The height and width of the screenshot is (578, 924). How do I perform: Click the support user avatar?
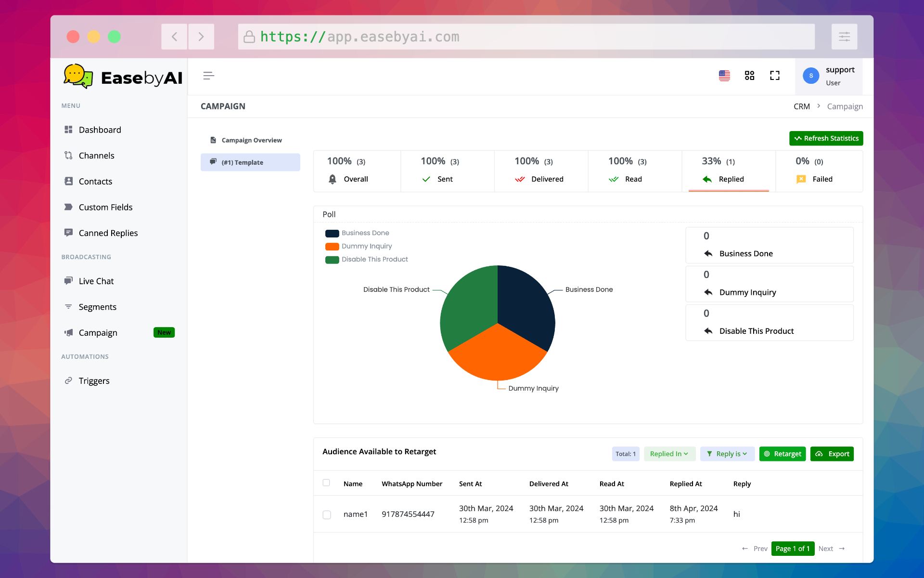(811, 76)
